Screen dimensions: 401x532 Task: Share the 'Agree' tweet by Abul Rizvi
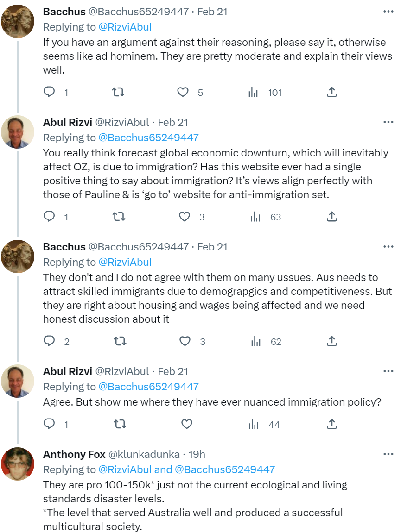coord(331,424)
